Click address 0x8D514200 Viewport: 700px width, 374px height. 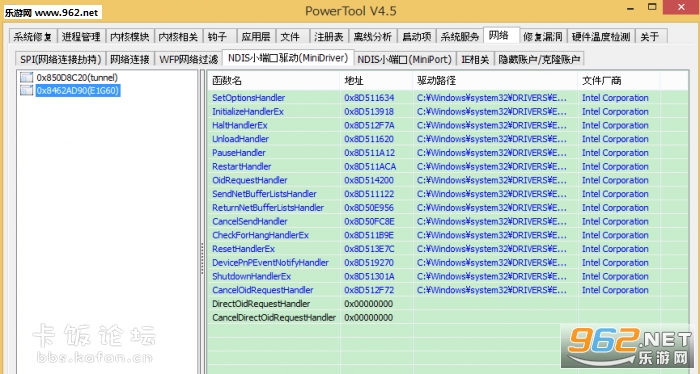click(x=369, y=180)
